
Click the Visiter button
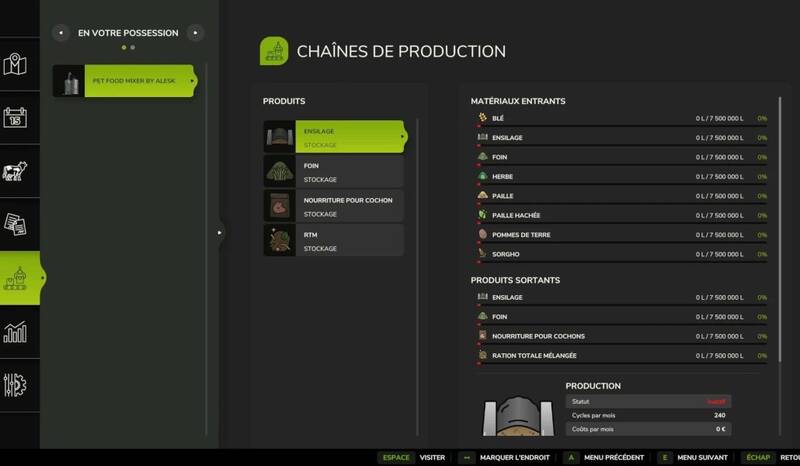(414, 457)
